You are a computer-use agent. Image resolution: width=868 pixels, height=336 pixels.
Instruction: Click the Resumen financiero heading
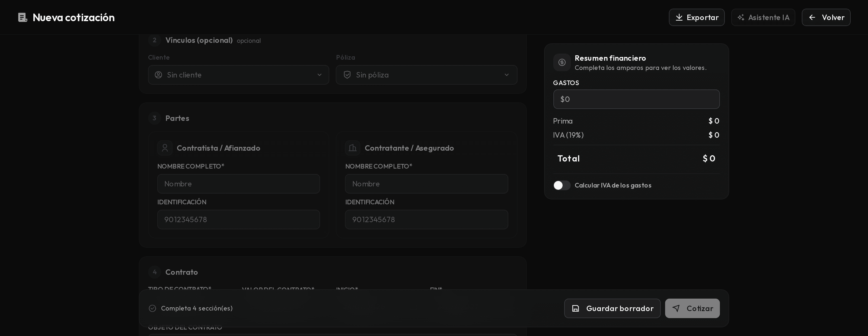pyautogui.click(x=610, y=58)
